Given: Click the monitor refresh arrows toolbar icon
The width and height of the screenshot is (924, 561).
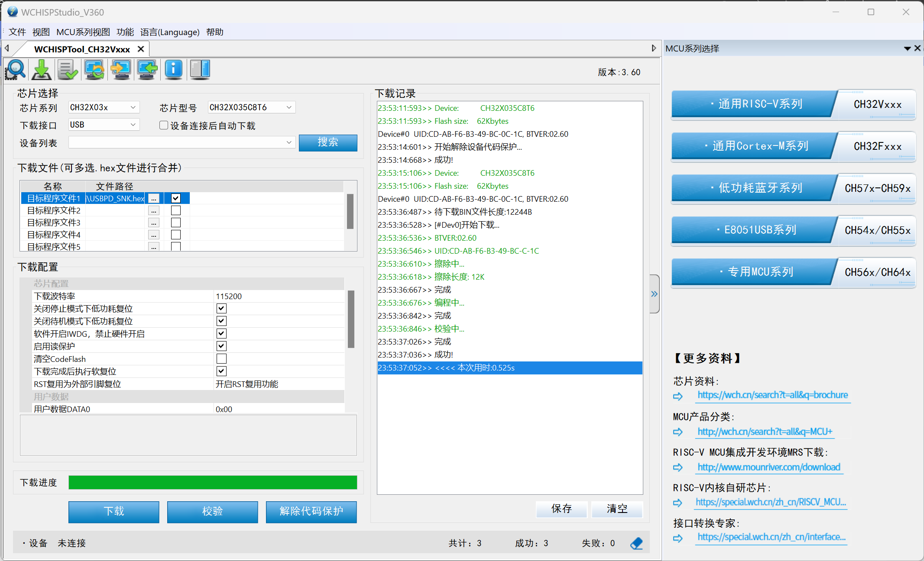Looking at the screenshot, I should click(x=94, y=70).
